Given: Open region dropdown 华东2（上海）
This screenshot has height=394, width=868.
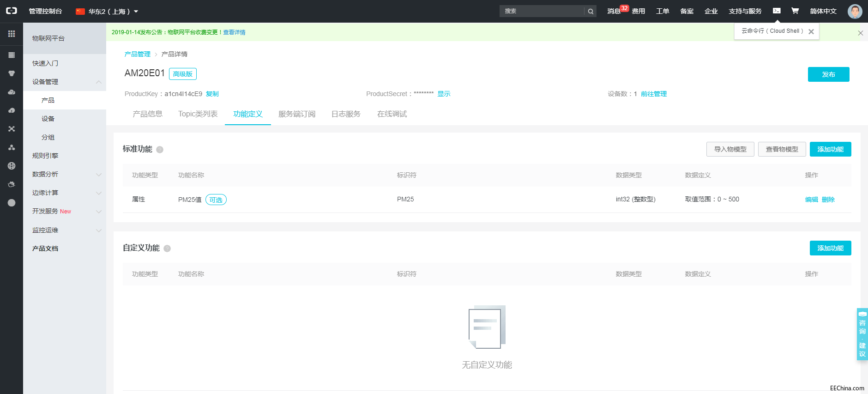Looking at the screenshot, I should coord(107,11).
